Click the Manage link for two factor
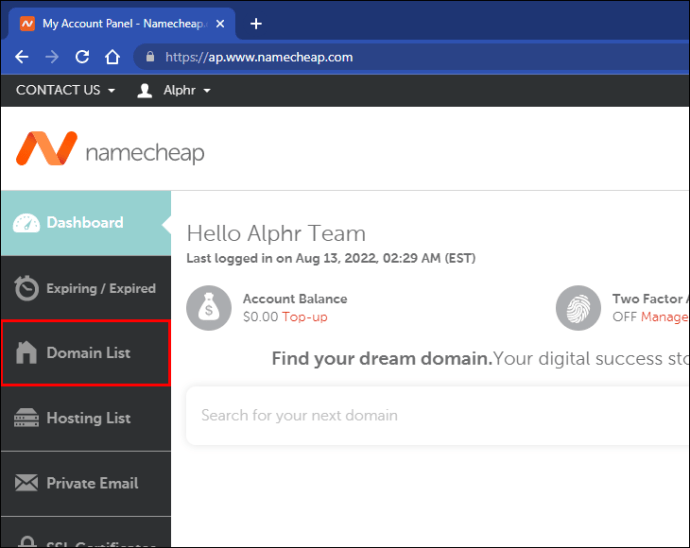This screenshot has width=690, height=548. [664, 317]
